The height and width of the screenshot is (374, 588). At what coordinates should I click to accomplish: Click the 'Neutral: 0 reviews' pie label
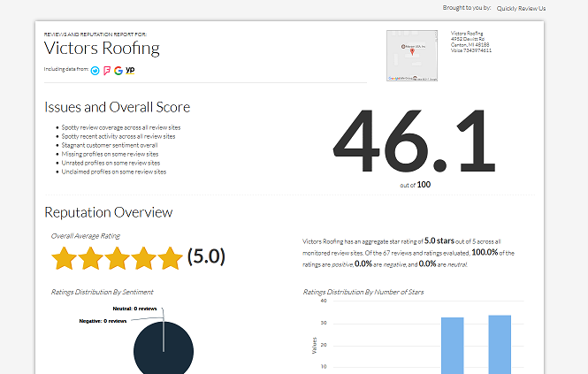click(x=134, y=309)
